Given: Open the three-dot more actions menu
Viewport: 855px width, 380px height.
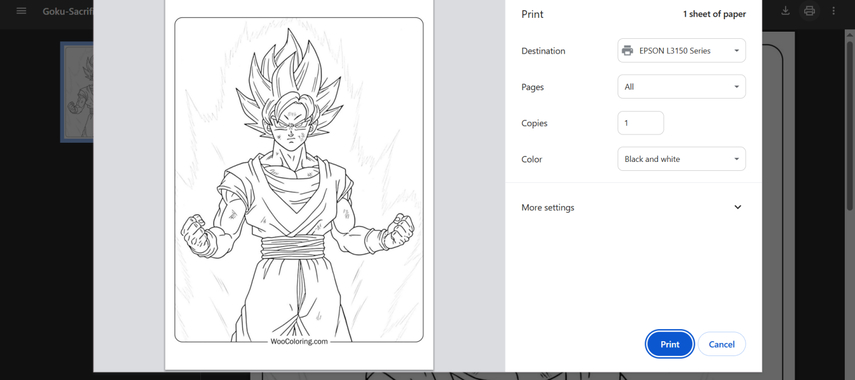Looking at the screenshot, I should 833,11.
